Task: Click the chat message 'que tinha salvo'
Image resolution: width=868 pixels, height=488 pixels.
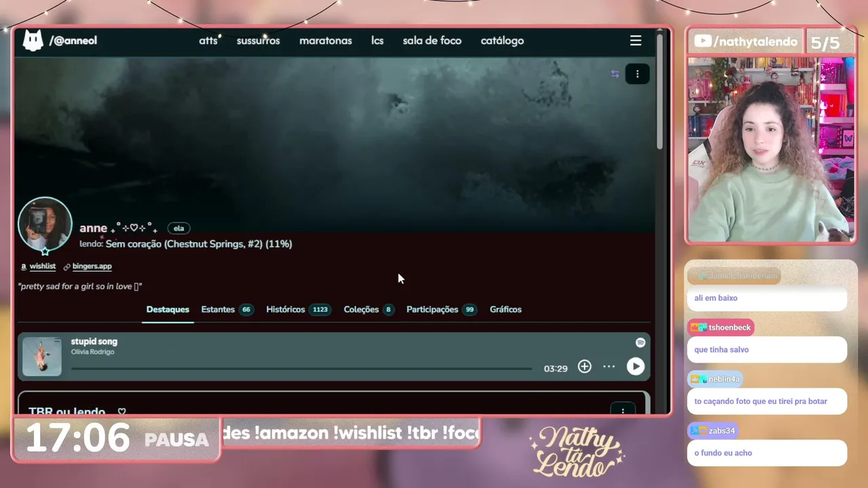Action: click(x=722, y=350)
